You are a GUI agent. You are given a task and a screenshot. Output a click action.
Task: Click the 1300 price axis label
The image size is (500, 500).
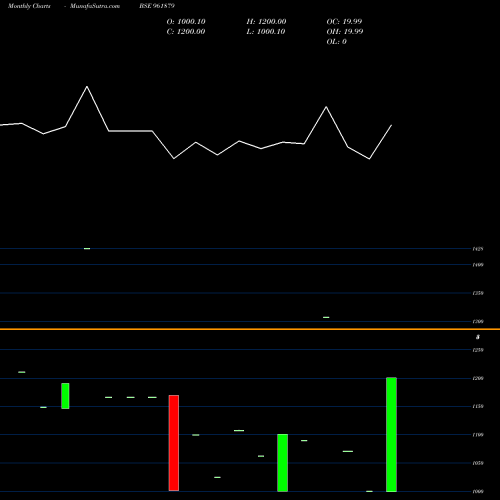(x=478, y=321)
